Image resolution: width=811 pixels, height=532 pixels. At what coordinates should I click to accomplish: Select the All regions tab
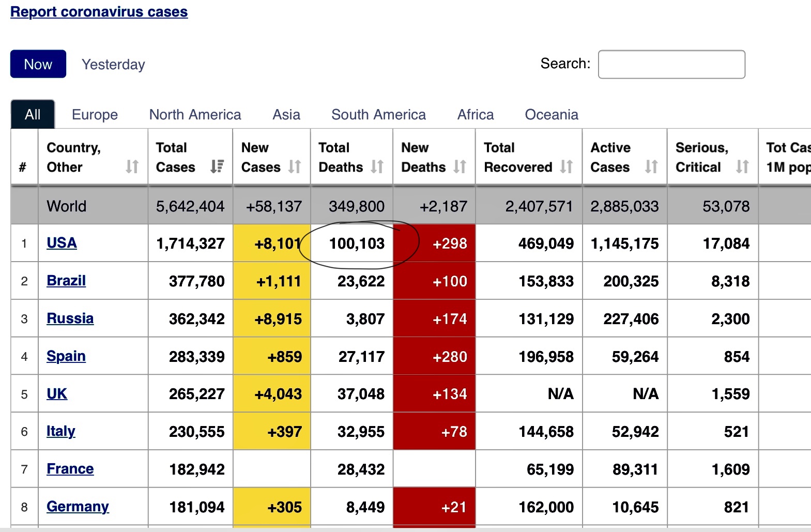33,114
